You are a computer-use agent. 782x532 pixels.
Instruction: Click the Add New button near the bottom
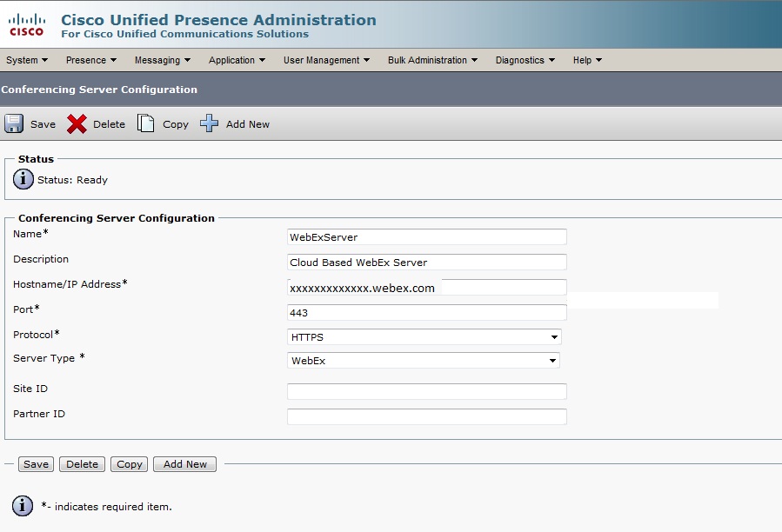pos(184,464)
